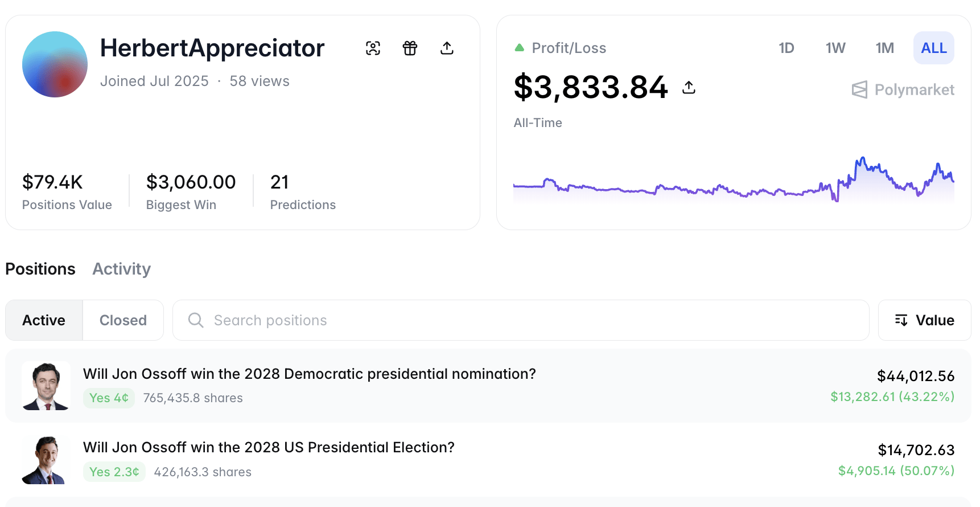Click the green Profit/Loss triangle indicator
The height and width of the screenshot is (507, 980).
point(519,48)
